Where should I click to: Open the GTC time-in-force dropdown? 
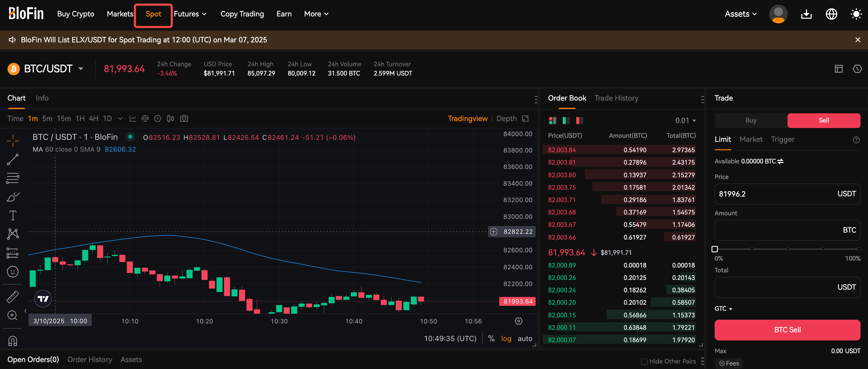(x=724, y=309)
